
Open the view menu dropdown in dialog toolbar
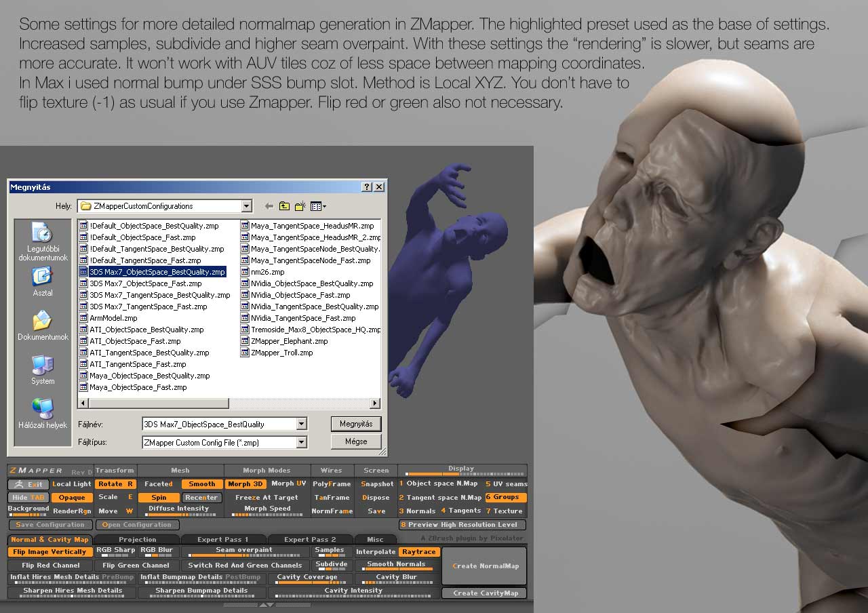319,206
